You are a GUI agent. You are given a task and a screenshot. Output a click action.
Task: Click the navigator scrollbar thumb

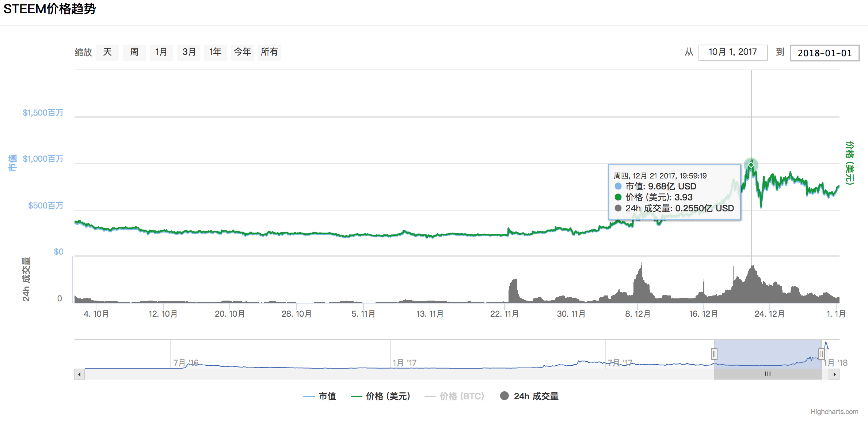click(x=768, y=374)
